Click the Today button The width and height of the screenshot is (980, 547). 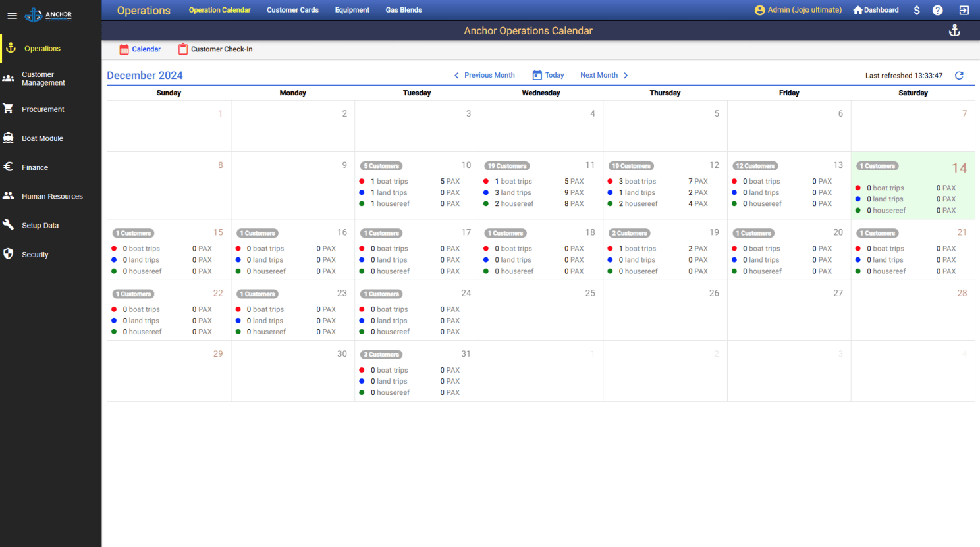[x=548, y=75]
